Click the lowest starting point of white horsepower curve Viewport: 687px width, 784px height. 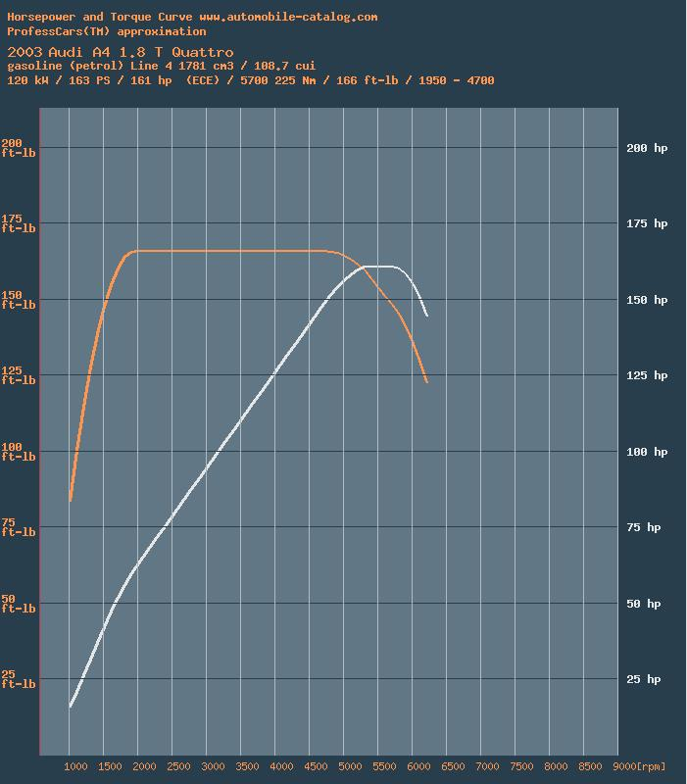point(71,706)
